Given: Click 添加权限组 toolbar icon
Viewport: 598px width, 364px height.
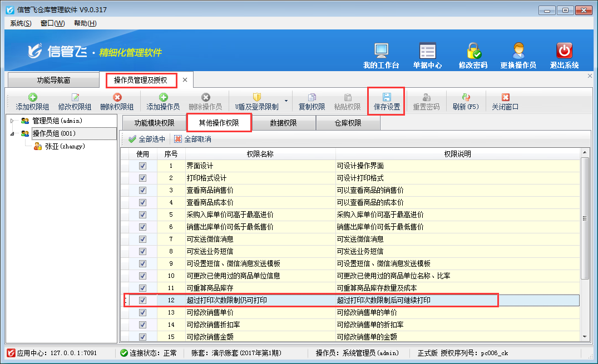Looking at the screenshot, I should coord(32,101).
